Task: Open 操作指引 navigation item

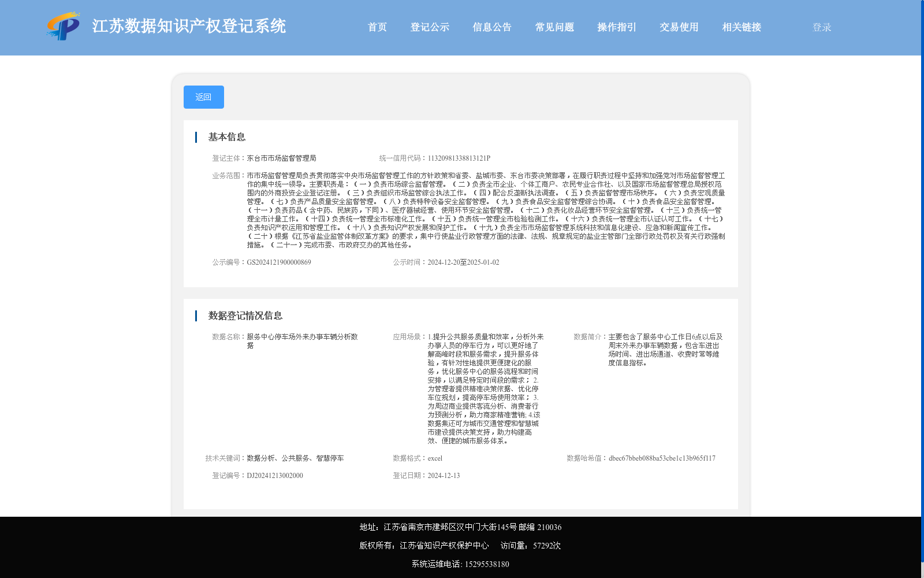Action: (617, 27)
